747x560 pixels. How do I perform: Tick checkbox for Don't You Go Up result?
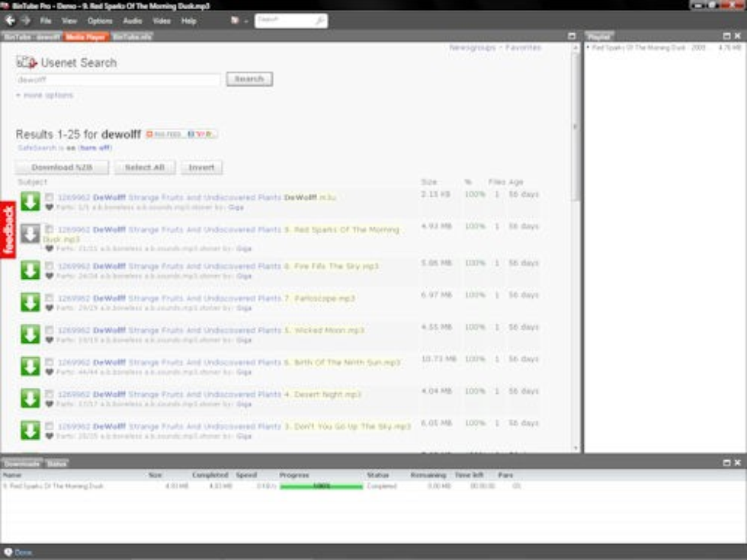coord(49,426)
